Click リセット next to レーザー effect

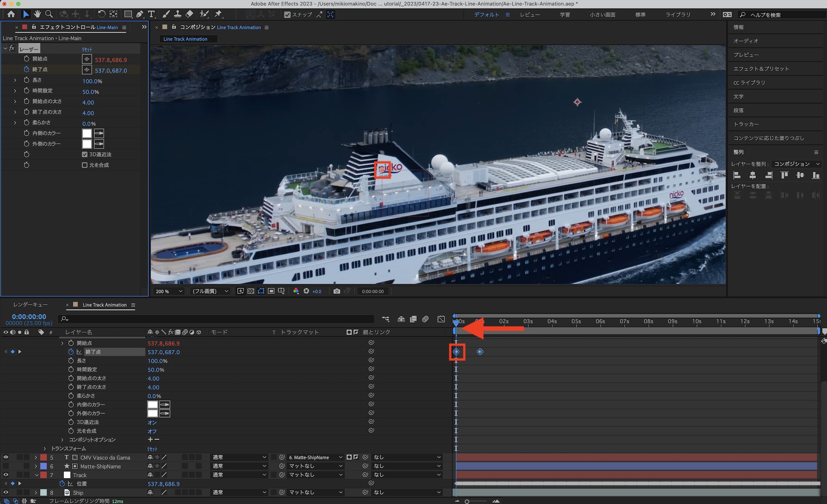click(x=87, y=49)
